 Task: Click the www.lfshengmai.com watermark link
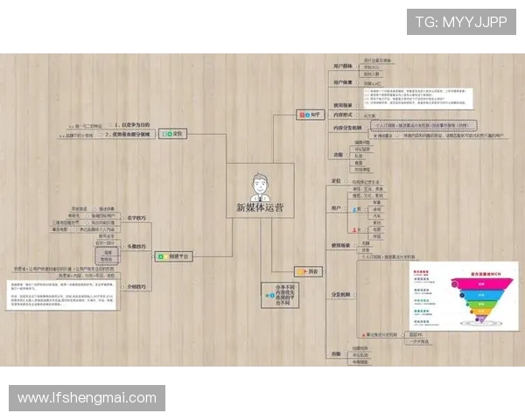tap(87, 398)
